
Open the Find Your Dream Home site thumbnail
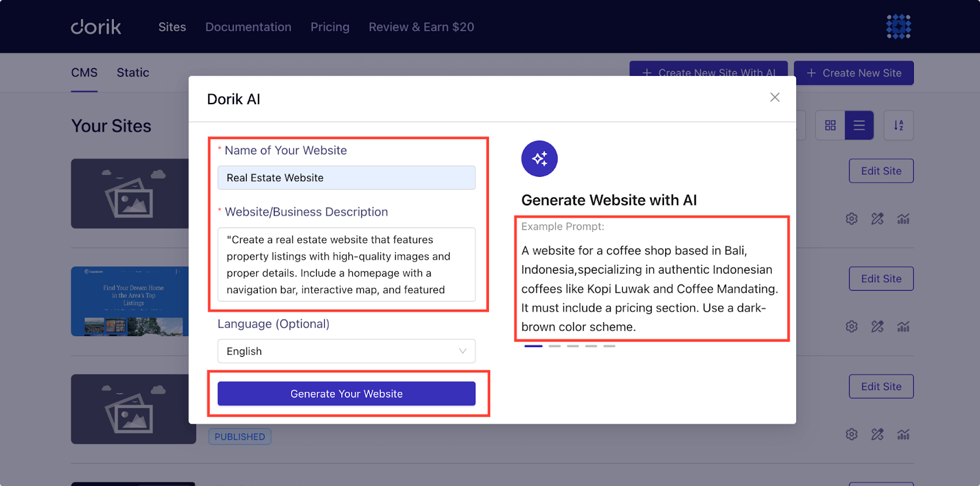tap(130, 301)
